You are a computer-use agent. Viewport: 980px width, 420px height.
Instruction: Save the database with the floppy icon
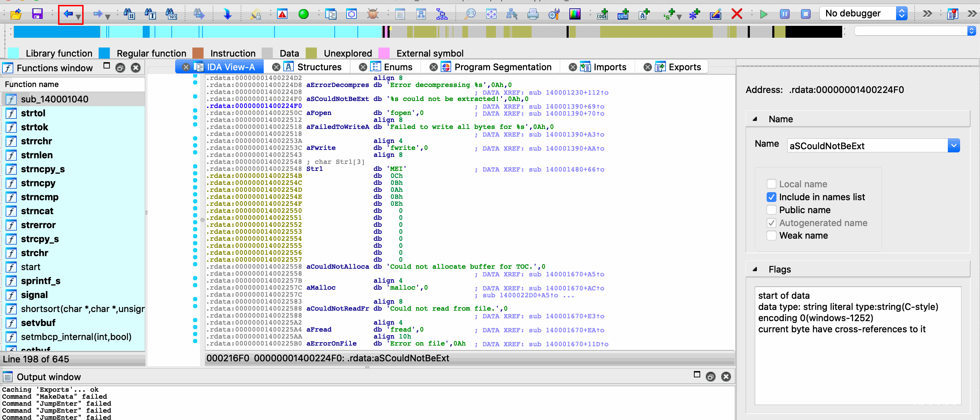pos(37,14)
